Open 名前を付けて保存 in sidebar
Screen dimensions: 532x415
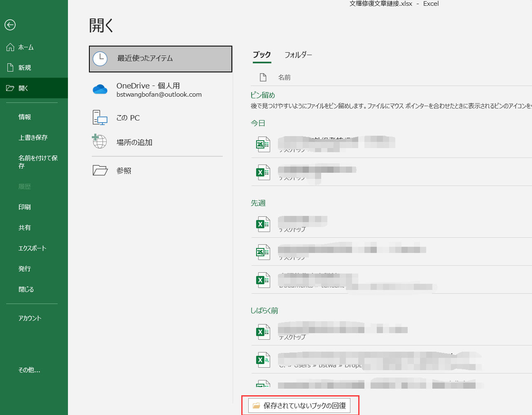coord(37,162)
